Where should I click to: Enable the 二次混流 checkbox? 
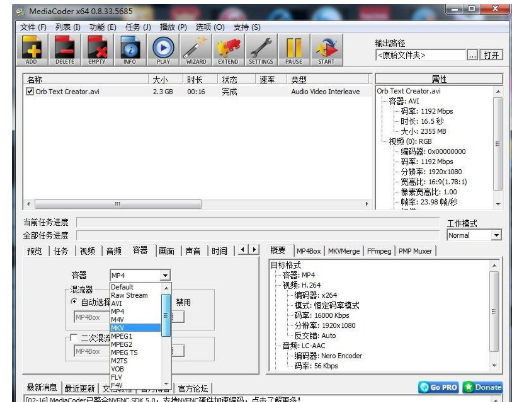pyautogui.click(x=74, y=337)
